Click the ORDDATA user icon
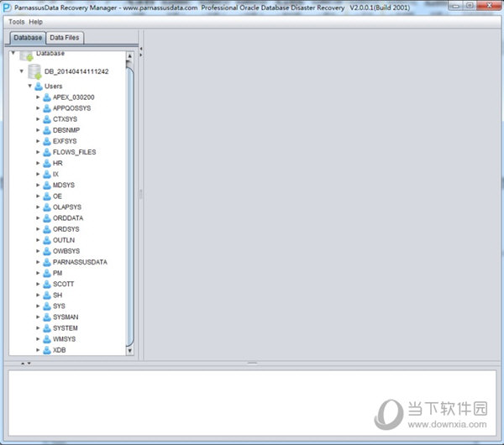504x445 pixels. [x=47, y=218]
